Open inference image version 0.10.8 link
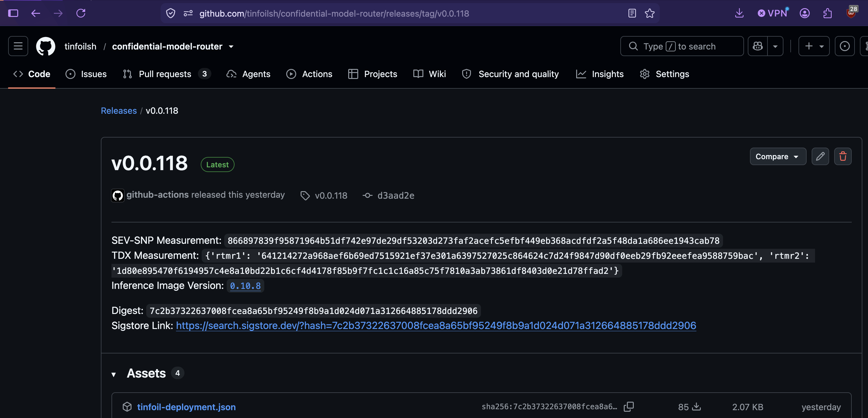This screenshot has height=418, width=868. (x=245, y=286)
